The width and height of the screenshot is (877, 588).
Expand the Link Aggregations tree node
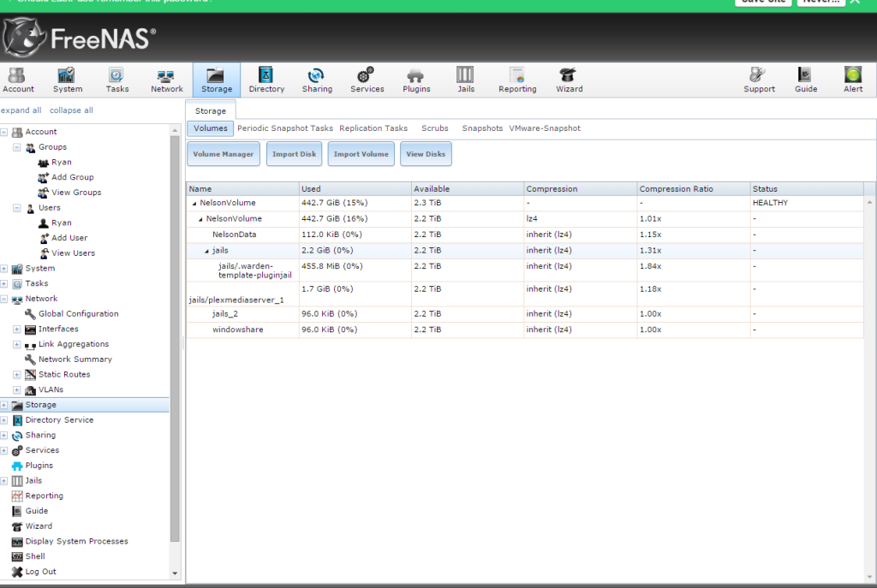[x=17, y=344]
